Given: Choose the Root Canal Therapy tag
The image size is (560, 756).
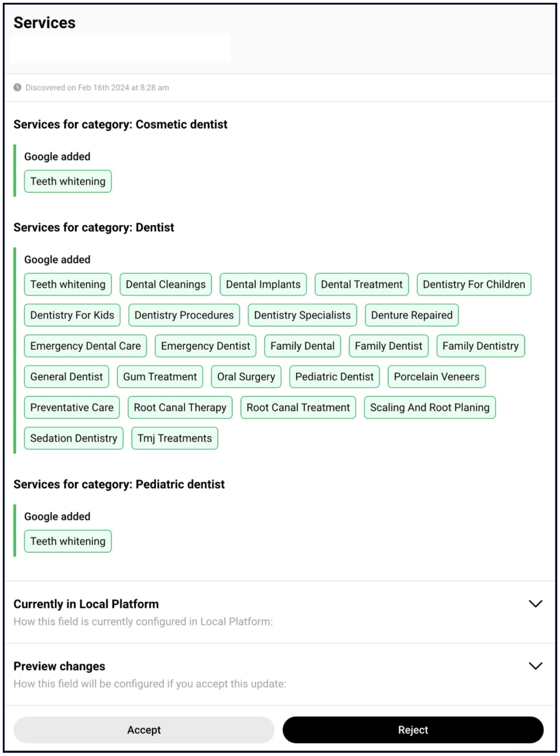Looking at the screenshot, I should tap(180, 408).
